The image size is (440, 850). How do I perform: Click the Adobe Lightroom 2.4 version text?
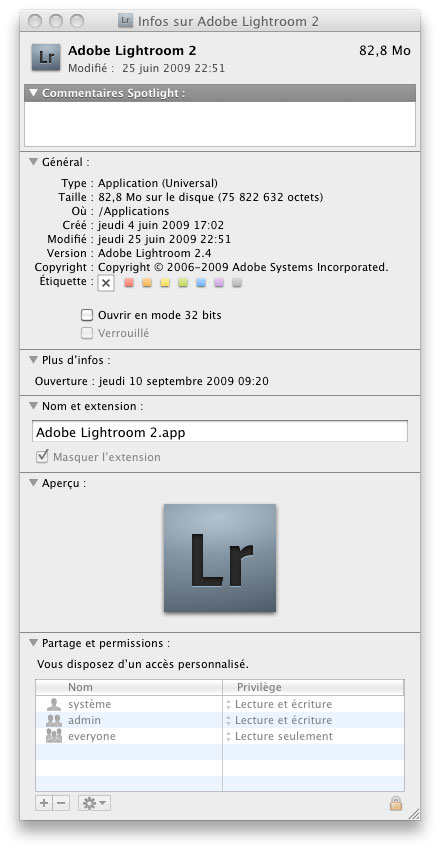pyautogui.click(x=154, y=253)
